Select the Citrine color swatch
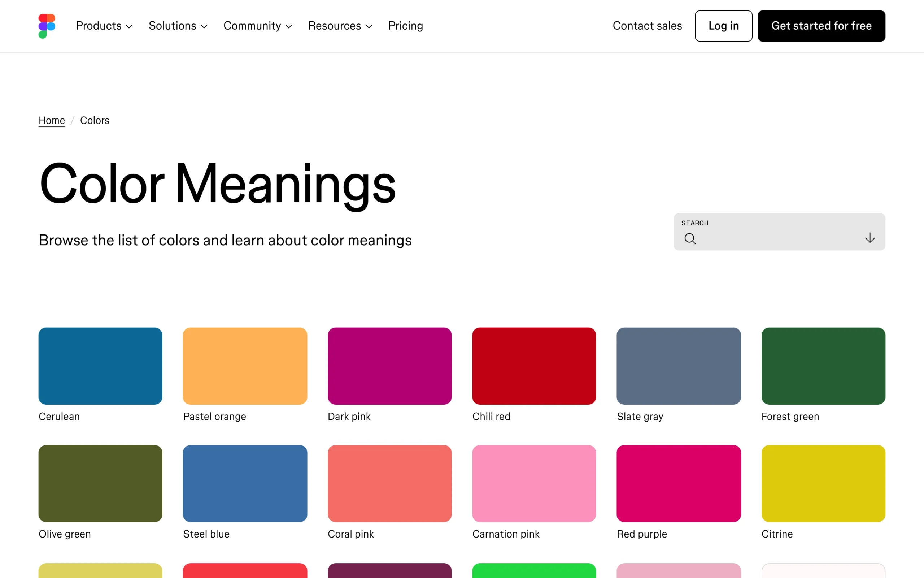The image size is (924, 578). coord(823,483)
